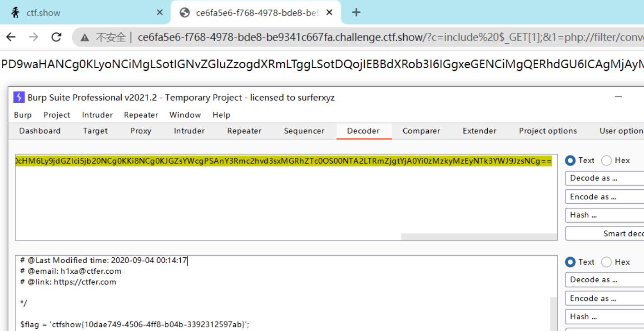
Task: Expand top panel 'Decode as ...' dropdown
Action: click(x=604, y=178)
